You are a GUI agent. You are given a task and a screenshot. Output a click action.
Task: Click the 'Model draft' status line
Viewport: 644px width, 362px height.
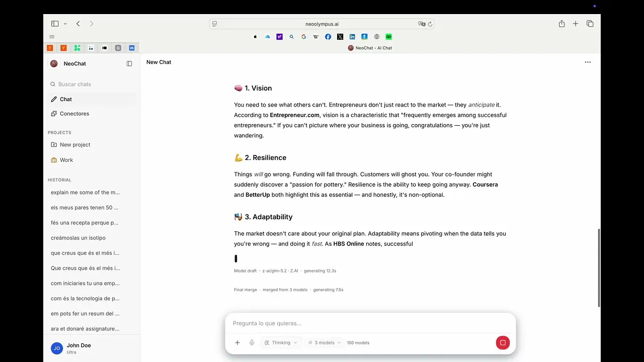(x=285, y=270)
